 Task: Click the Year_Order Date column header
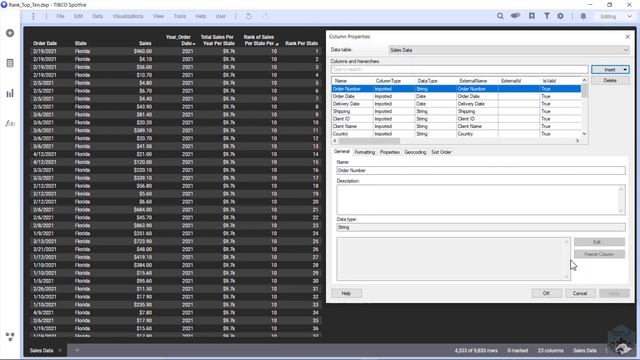[x=179, y=40]
